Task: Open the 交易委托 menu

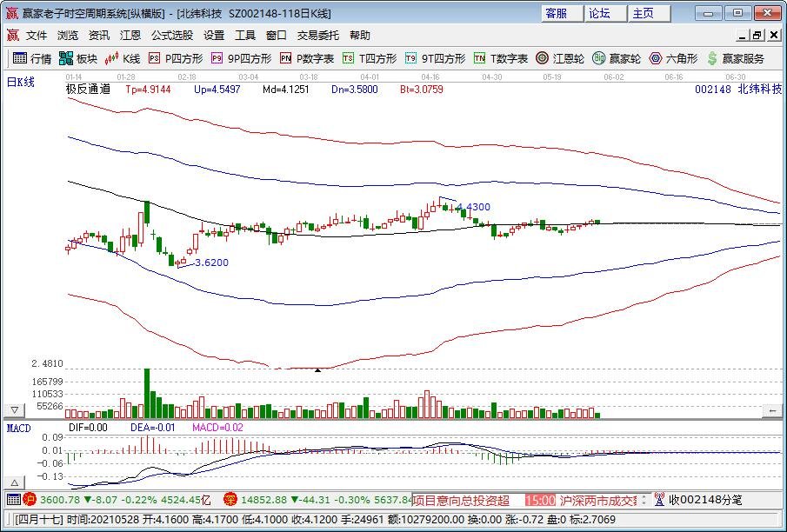Action: [317, 35]
